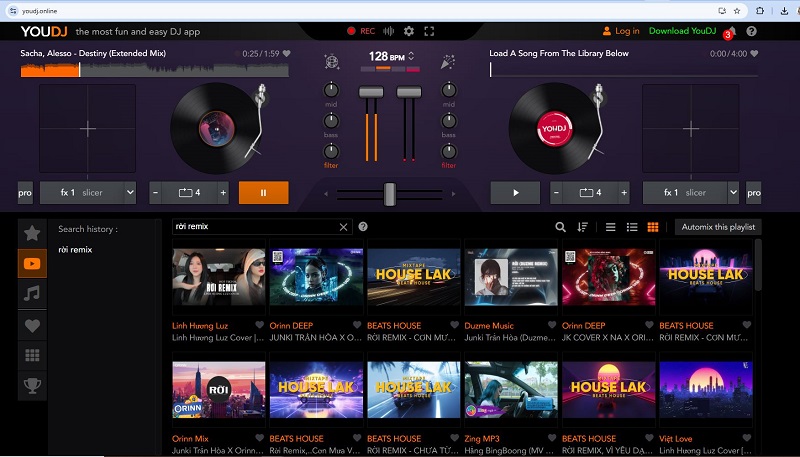This screenshot has width=800, height=457.
Task: Click the disco ball icon left of BPM
Action: (332, 61)
